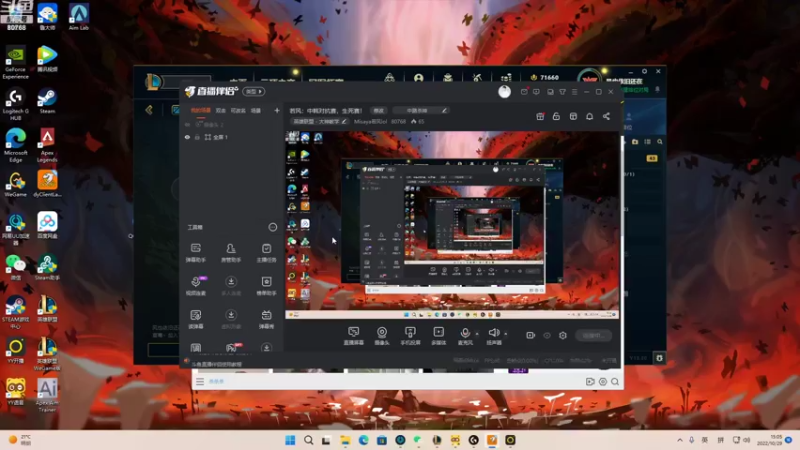Open the 弹幕助手 tool in the toolbox
The height and width of the screenshot is (450, 800).
(195, 253)
